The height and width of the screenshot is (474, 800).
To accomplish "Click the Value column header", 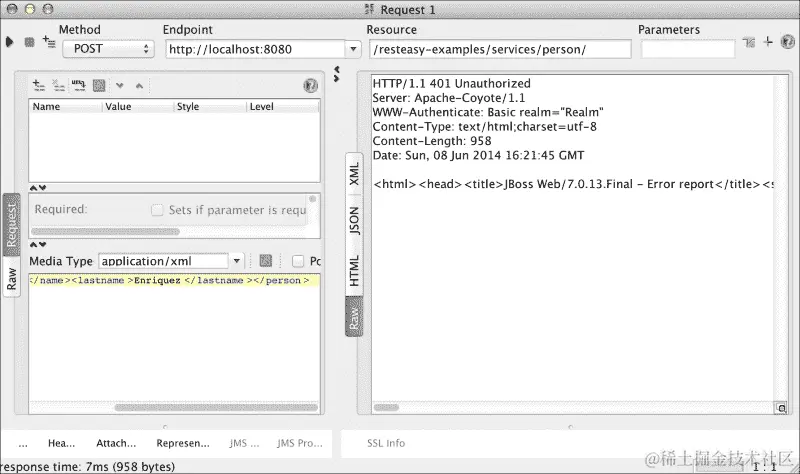I will tap(138, 106).
